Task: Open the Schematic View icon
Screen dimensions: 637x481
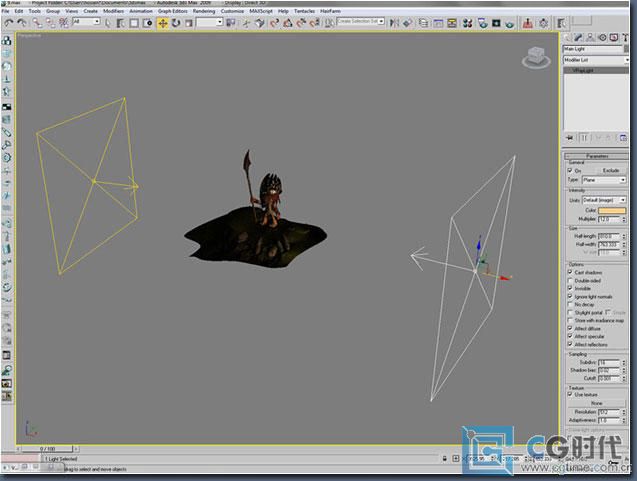Action: (x=452, y=23)
